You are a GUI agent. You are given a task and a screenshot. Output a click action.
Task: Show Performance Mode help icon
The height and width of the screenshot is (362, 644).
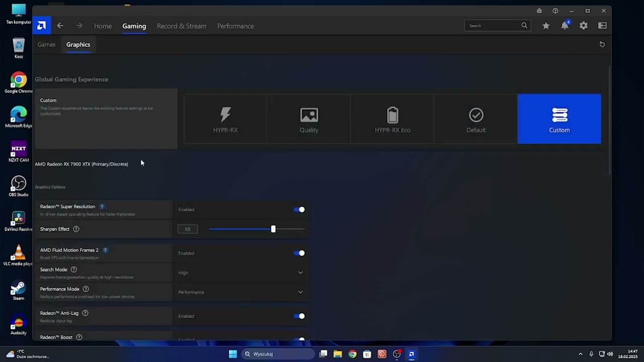coord(86,289)
